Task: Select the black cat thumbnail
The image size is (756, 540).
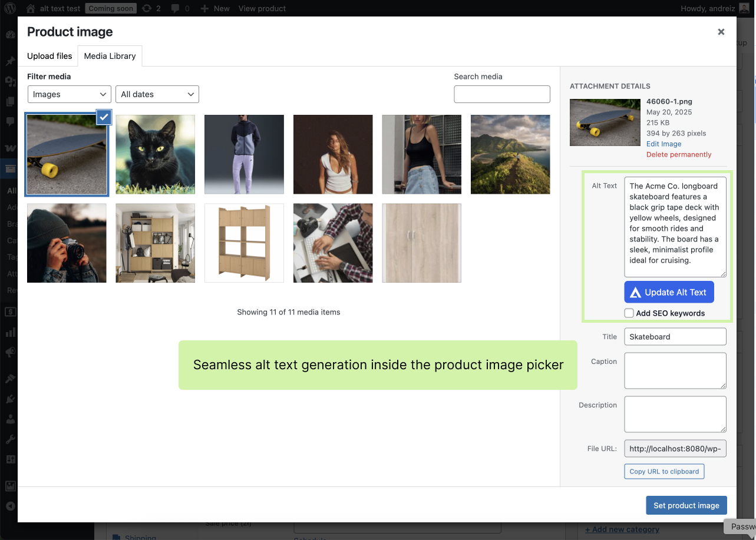Action: point(156,154)
